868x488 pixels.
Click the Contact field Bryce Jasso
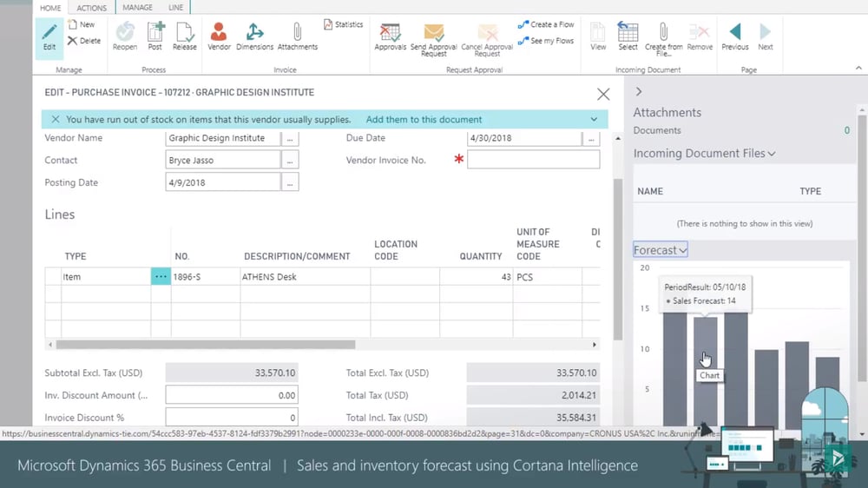coord(222,160)
